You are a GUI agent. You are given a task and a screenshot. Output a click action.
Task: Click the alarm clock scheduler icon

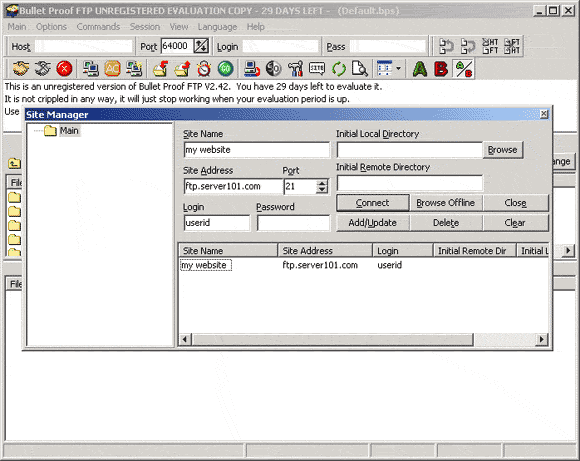204,69
